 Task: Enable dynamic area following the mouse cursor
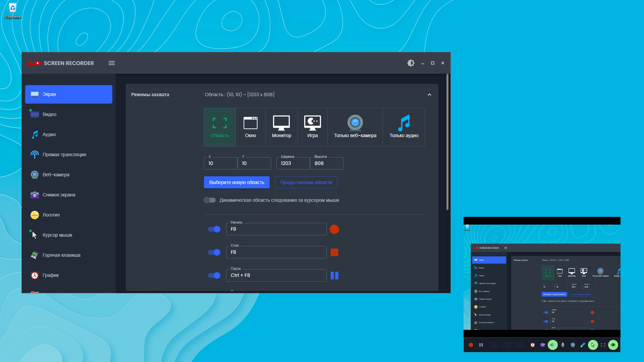[x=210, y=200]
